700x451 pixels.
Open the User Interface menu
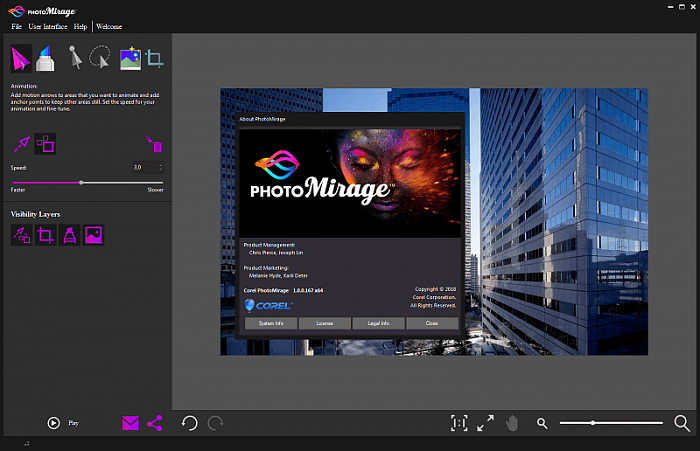click(x=48, y=27)
